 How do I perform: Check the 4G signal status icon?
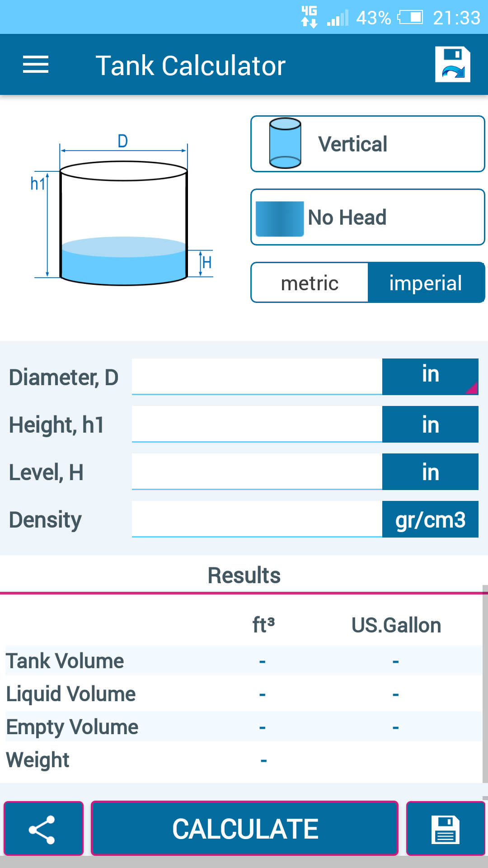point(310,17)
